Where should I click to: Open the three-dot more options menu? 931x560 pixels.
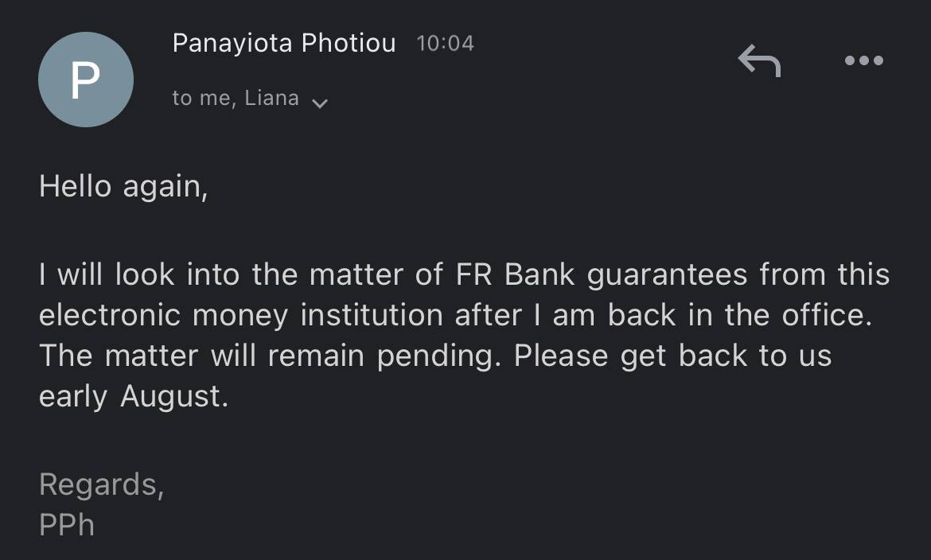[x=863, y=60]
